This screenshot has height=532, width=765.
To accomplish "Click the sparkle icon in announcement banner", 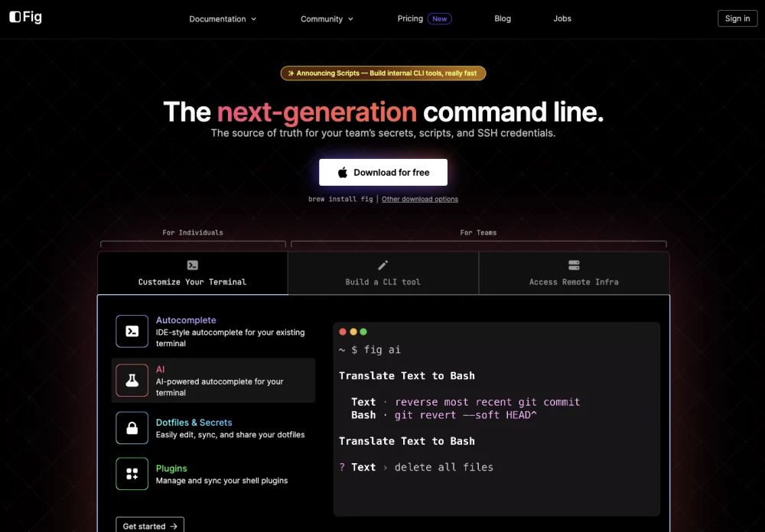I will pyautogui.click(x=291, y=73).
